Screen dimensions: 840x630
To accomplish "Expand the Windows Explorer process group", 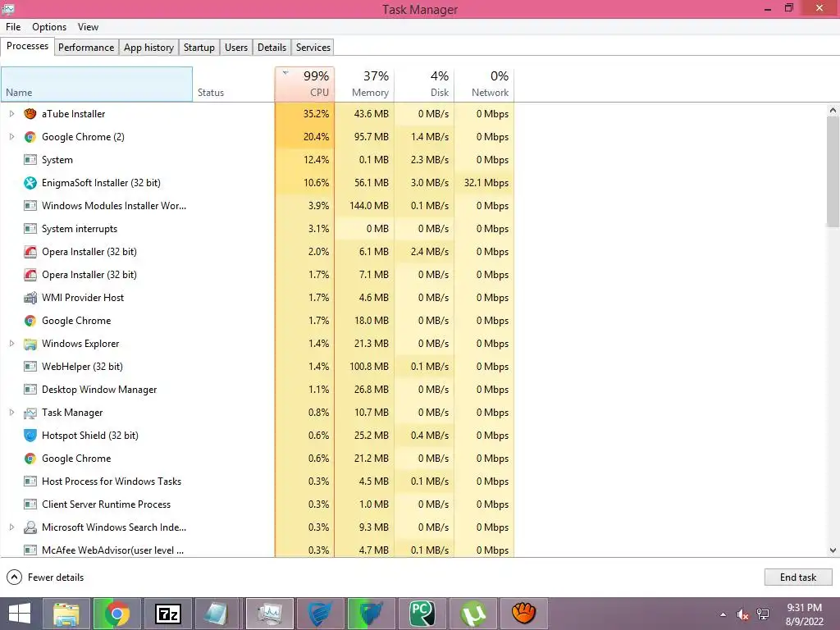I will [x=11, y=344].
